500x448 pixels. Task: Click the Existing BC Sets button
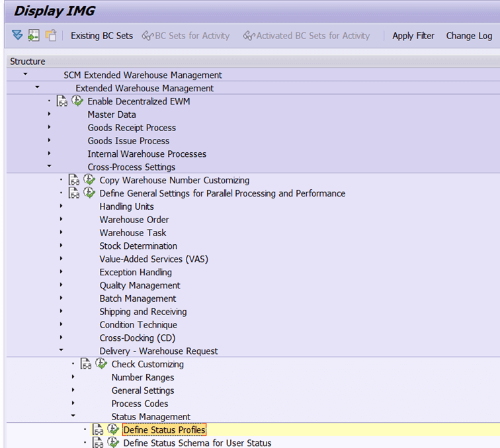point(102,36)
